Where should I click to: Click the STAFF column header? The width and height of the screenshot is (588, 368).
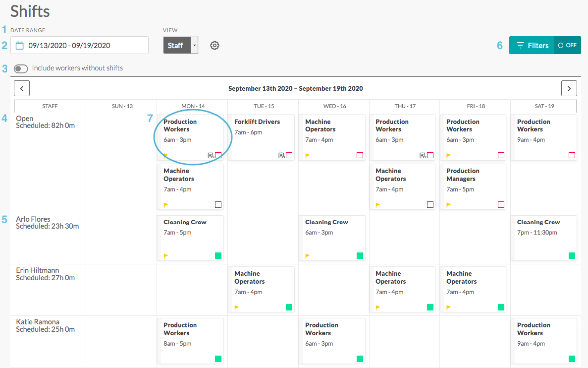pos(50,106)
